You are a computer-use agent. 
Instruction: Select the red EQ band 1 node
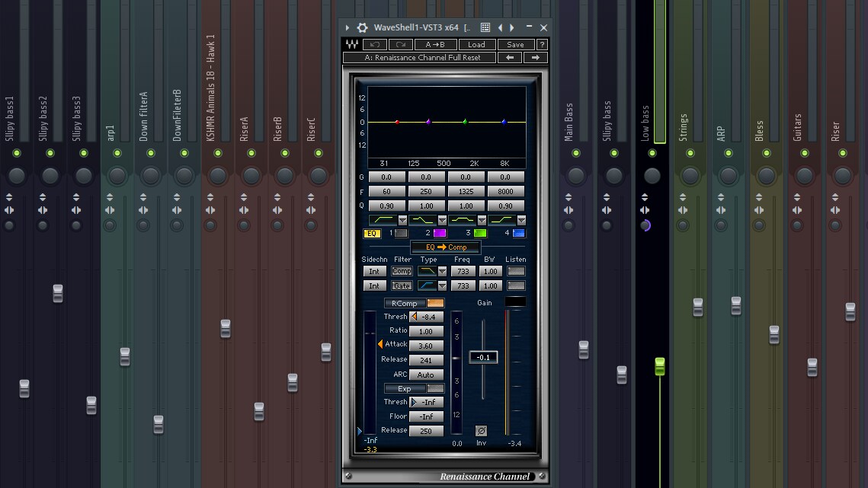397,122
